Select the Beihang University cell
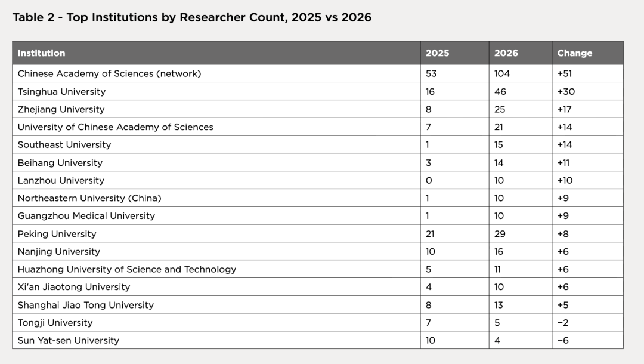 point(216,163)
